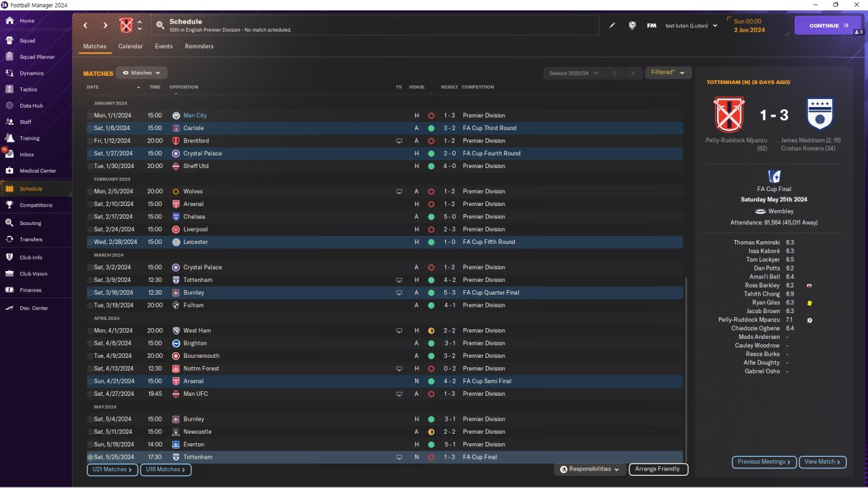Open the Transfers sidebar icon
Screen dimensions: 868x488
click(9, 239)
